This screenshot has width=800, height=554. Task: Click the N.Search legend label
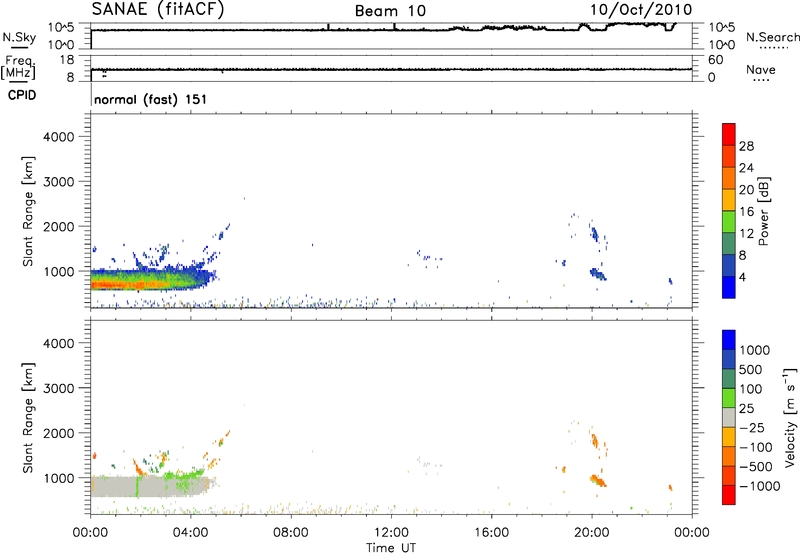point(772,37)
